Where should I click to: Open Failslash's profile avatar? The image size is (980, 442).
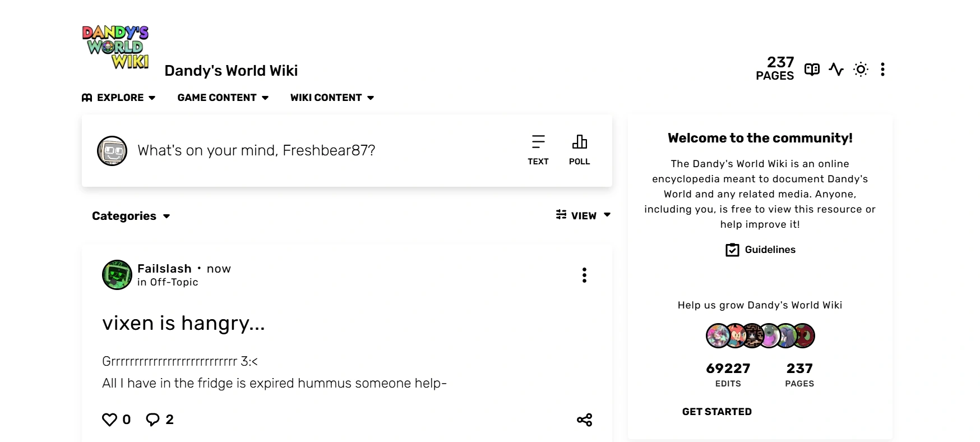tap(117, 275)
